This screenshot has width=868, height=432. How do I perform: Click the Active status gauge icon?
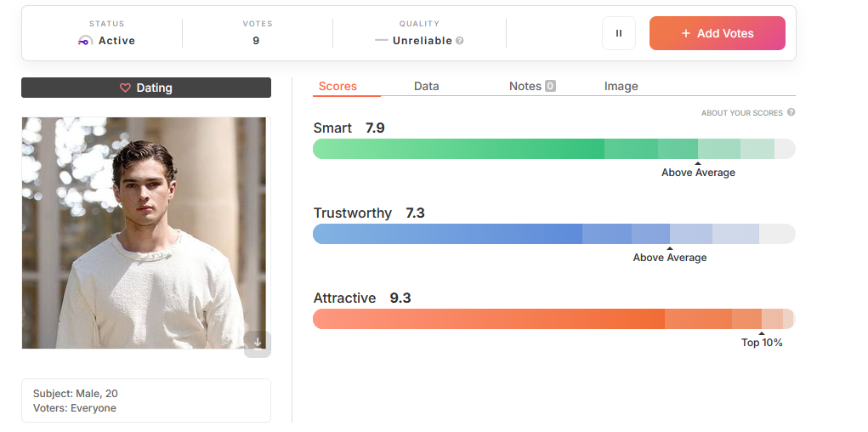[x=85, y=41]
